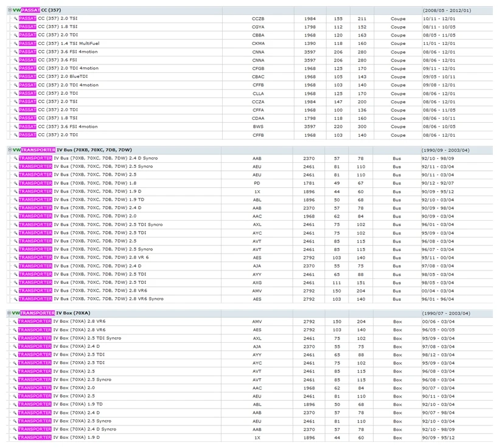
Task: Select date cell 96/05 - 00/05
Action: coord(438,330)
